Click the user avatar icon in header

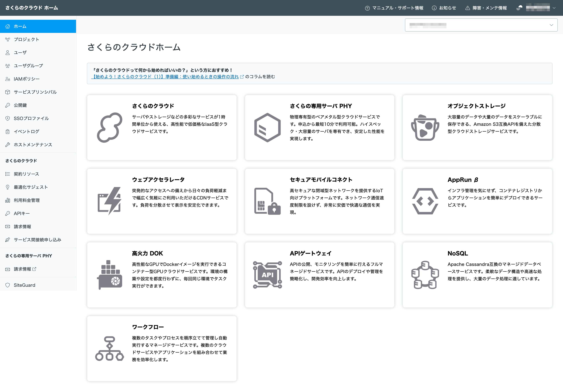pos(519,8)
